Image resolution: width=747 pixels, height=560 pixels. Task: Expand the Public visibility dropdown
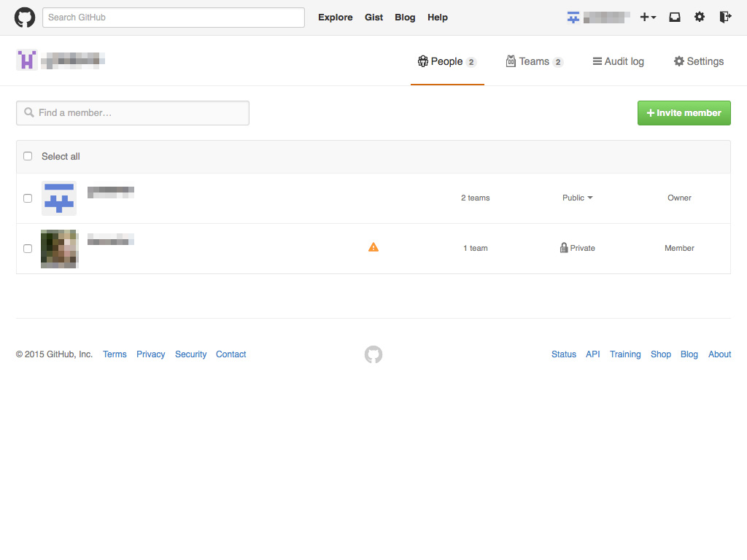[577, 198]
